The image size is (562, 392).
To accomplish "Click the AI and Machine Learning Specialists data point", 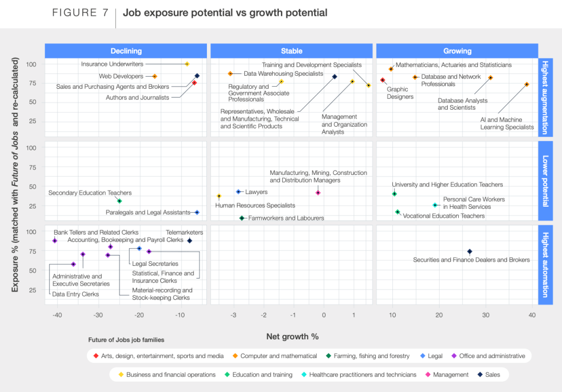I will (x=526, y=84).
